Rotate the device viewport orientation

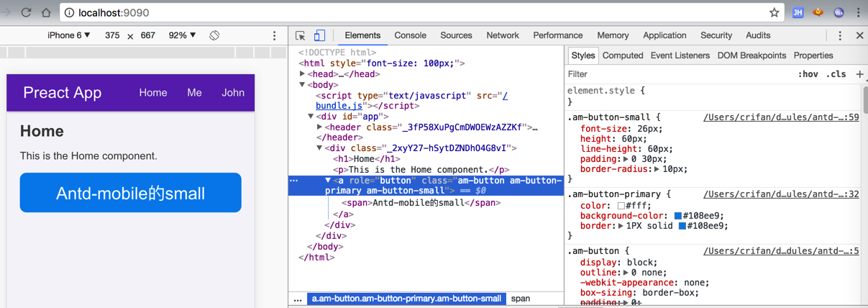214,35
